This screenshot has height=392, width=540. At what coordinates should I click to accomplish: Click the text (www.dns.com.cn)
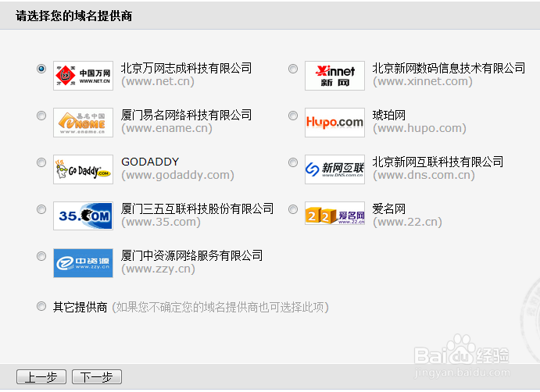[424, 175]
